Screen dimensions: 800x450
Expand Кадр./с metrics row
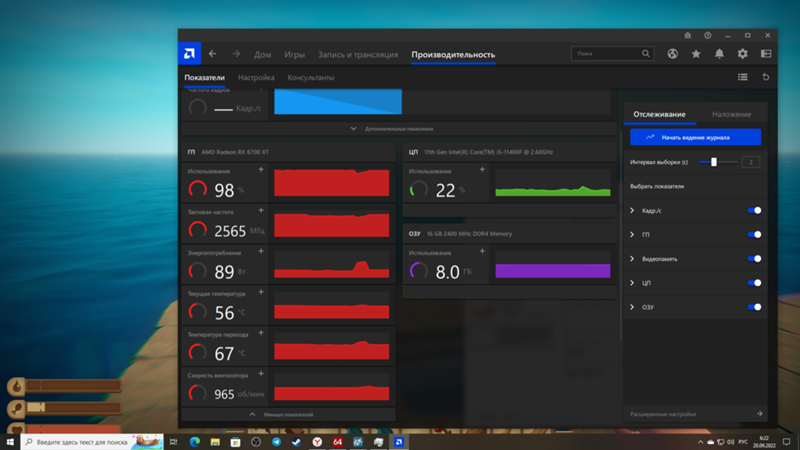pyautogui.click(x=632, y=210)
